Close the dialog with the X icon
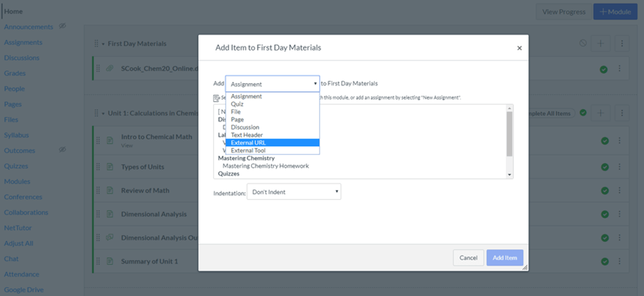The width and height of the screenshot is (644, 296). (x=519, y=48)
